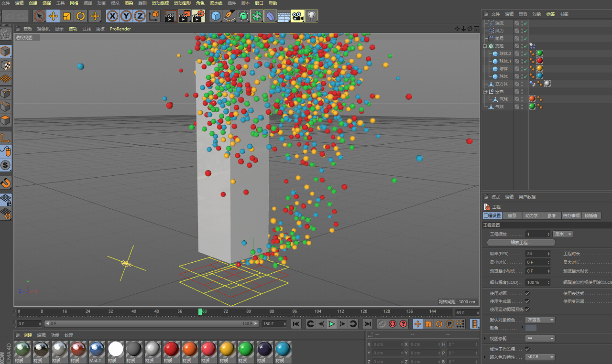Switch to model mode cube in left sidebar
The image size is (612, 364).
(x=6, y=51)
